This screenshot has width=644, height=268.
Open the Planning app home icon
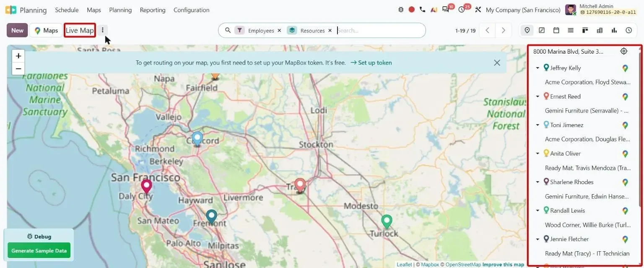click(x=11, y=10)
